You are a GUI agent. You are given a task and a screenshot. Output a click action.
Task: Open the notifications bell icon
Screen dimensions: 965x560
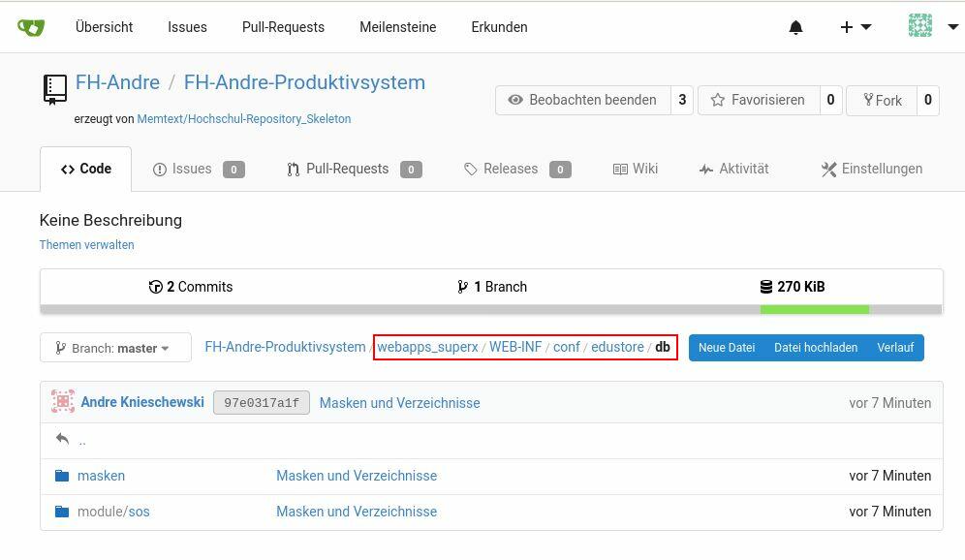click(x=795, y=27)
